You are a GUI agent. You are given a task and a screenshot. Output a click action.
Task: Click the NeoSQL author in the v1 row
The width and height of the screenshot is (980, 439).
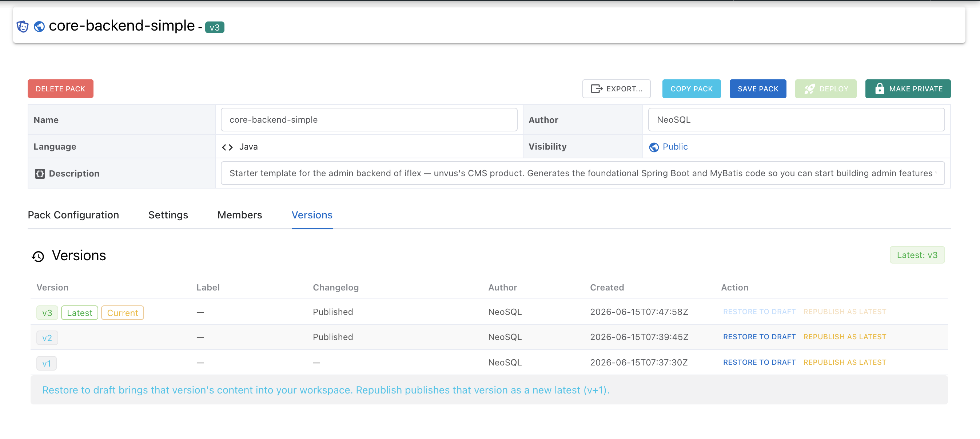coord(505,363)
